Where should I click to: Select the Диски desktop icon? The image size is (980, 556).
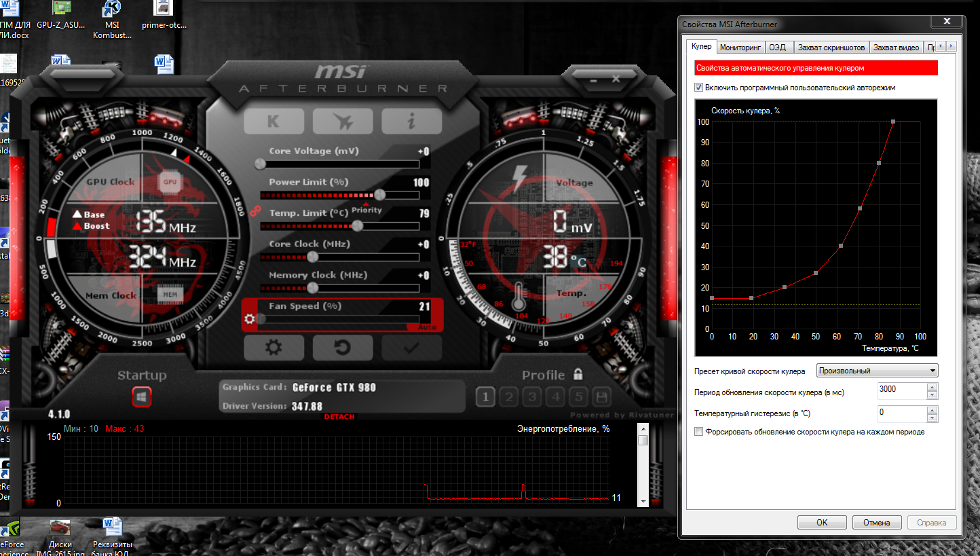[60, 536]
